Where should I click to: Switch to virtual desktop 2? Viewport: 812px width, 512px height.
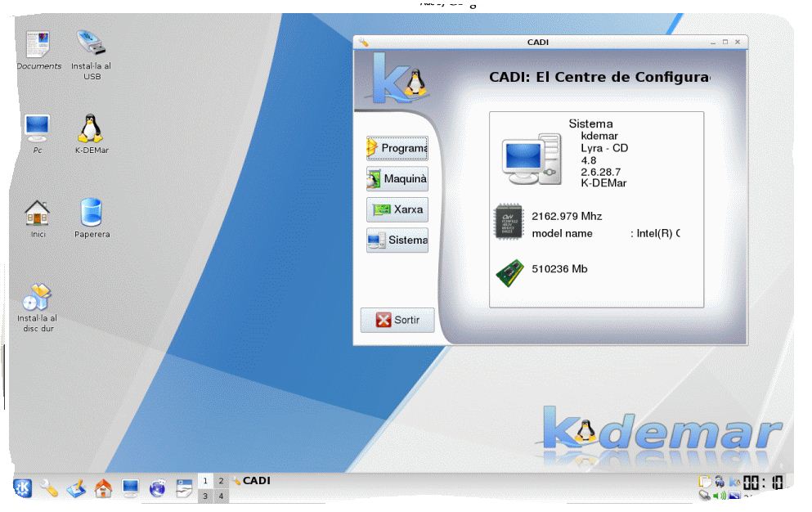coord(221,480)
